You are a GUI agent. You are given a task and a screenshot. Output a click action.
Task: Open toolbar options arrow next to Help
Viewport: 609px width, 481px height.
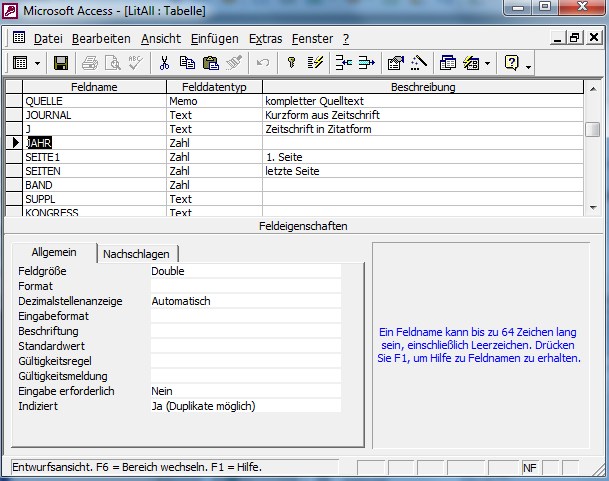click(x=528, y=67)
